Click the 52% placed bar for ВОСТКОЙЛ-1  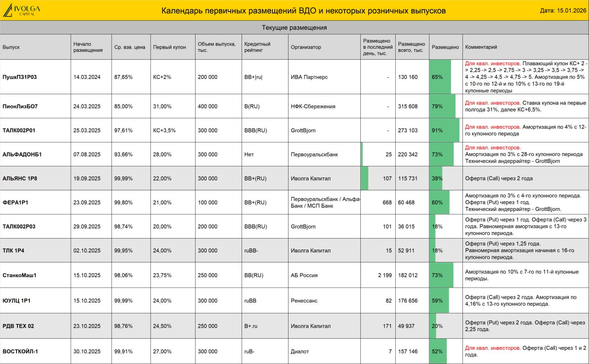(438, 352)
